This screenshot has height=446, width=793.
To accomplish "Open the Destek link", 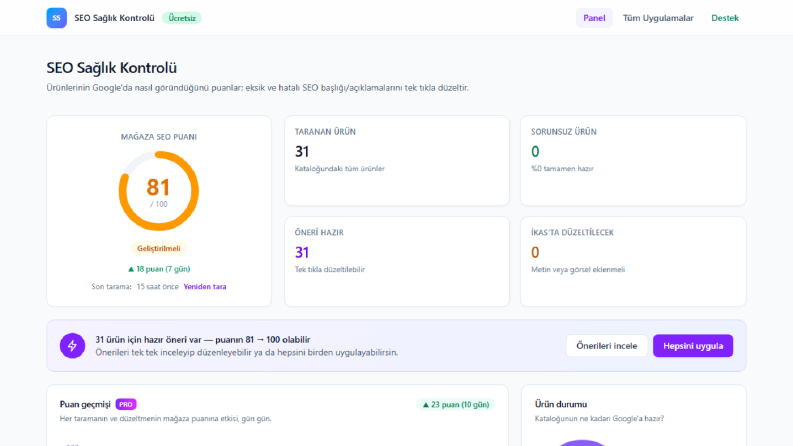I will [725, 18].
